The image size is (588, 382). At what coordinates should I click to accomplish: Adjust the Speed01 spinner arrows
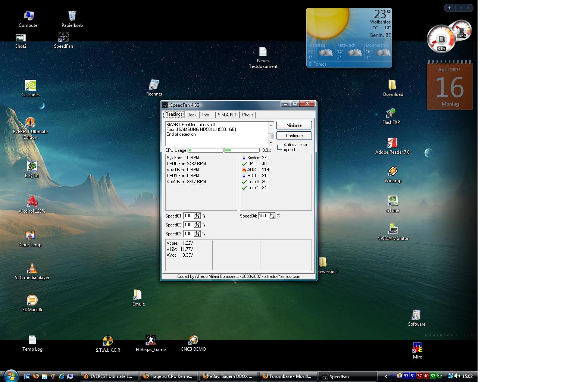tap(197, 216)
